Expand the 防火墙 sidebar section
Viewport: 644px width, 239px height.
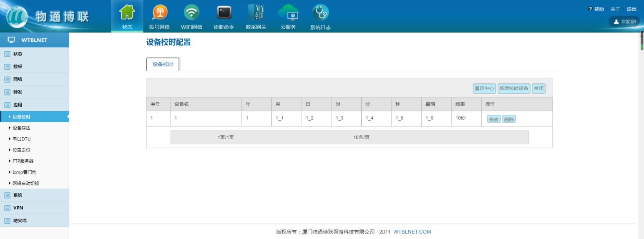tap(20, 221)
